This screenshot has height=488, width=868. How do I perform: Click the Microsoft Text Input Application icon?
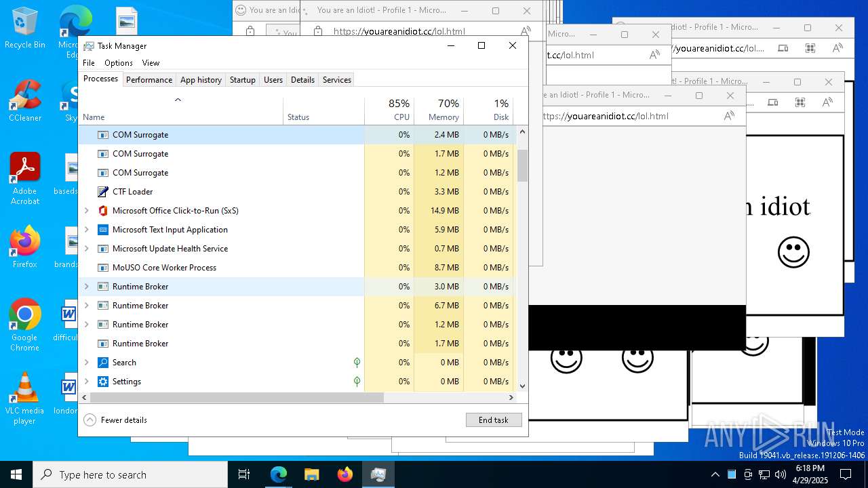103,230
